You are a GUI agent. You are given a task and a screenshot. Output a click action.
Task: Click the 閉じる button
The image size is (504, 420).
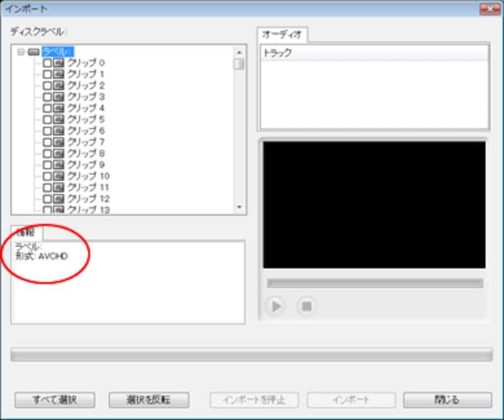pyautogui.click(x=447, y=400)
